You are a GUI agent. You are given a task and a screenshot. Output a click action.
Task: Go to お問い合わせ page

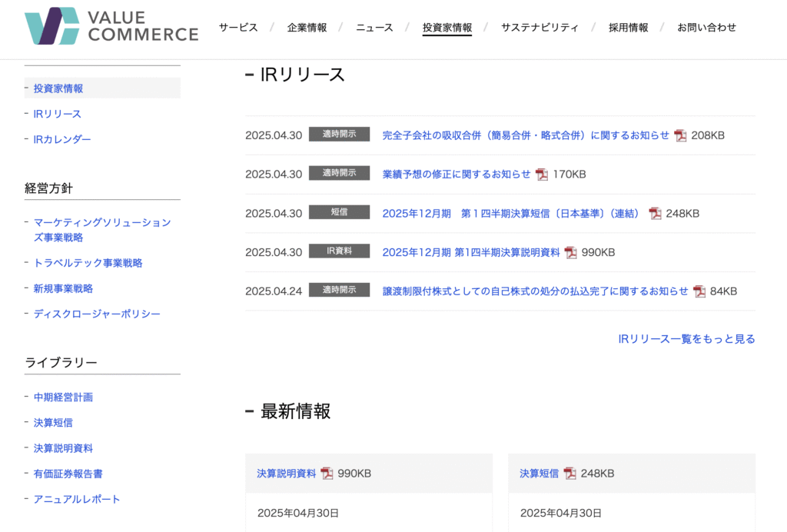tap(707, 28)
